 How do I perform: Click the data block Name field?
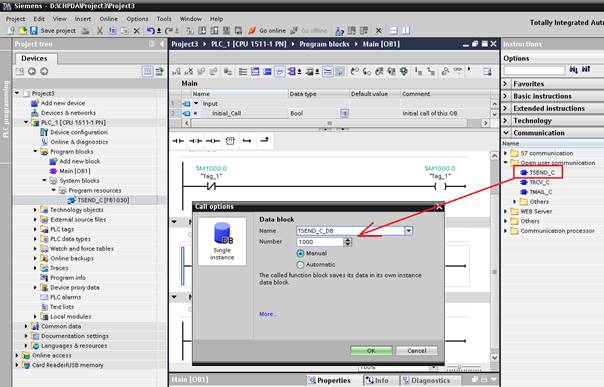pos(350,231)
